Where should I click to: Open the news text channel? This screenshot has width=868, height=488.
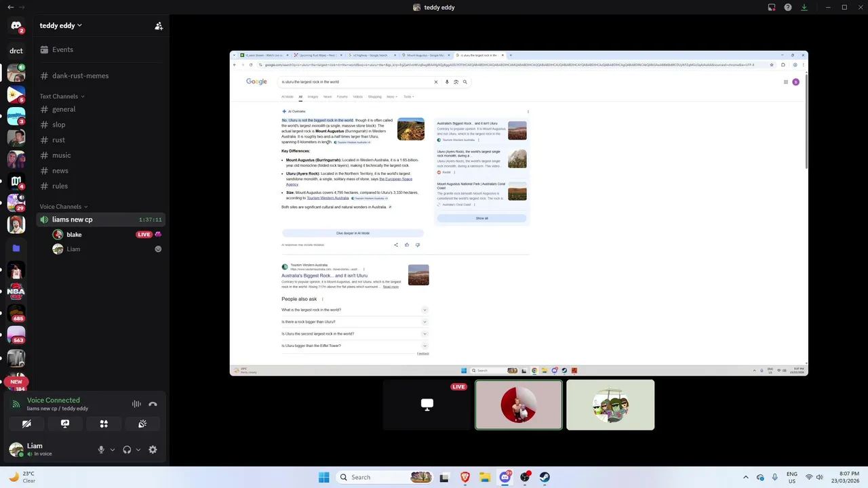pyautogui.click(x=100, y=171)
